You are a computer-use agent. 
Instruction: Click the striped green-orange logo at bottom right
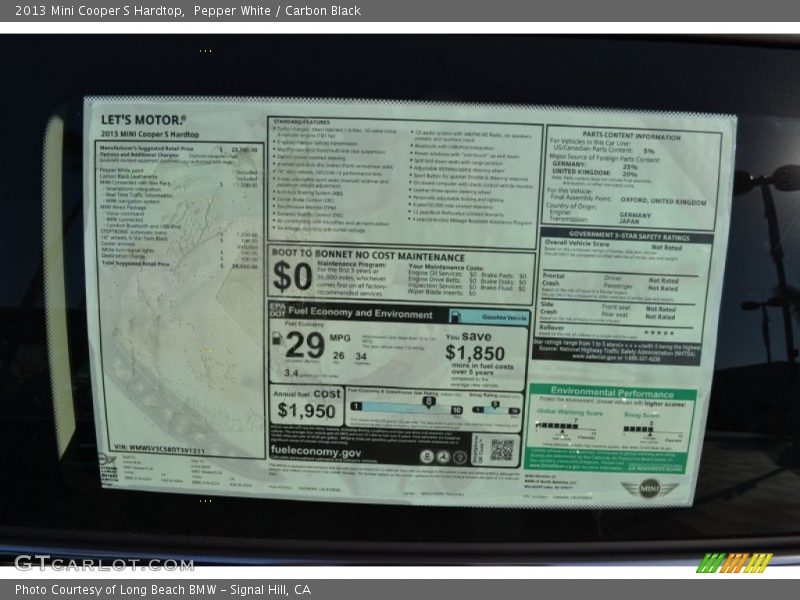734,563
